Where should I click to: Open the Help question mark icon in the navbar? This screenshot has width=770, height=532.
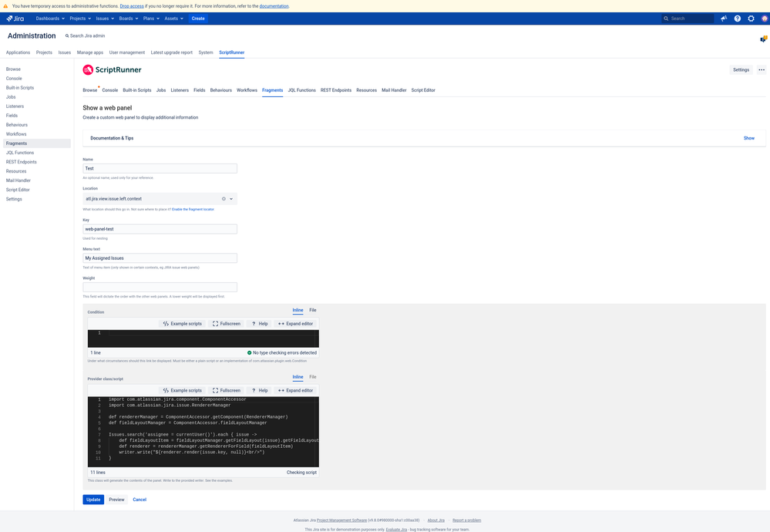pos(737,18)
